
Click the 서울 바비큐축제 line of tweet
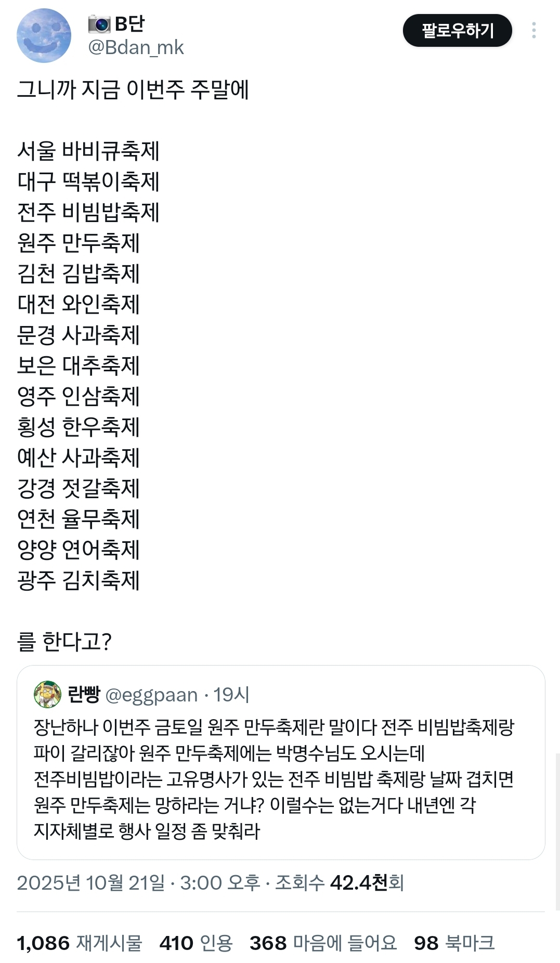pos(88,151)
